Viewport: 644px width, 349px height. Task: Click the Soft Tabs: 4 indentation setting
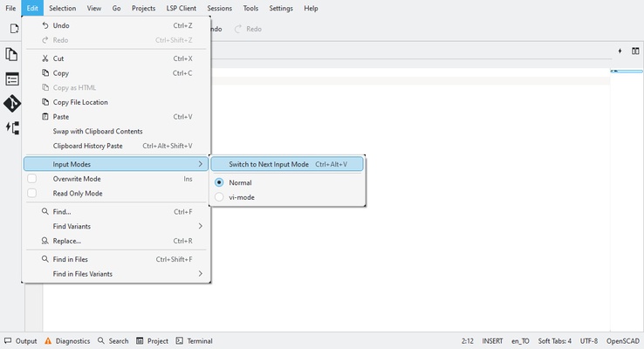[554, 341]
